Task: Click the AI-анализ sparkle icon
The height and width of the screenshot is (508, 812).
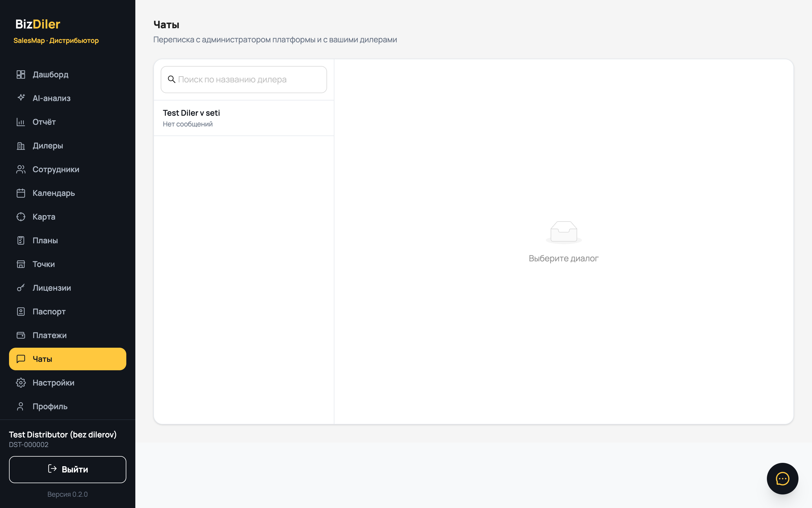Action: pyautogui.click(x=21, y=98)
